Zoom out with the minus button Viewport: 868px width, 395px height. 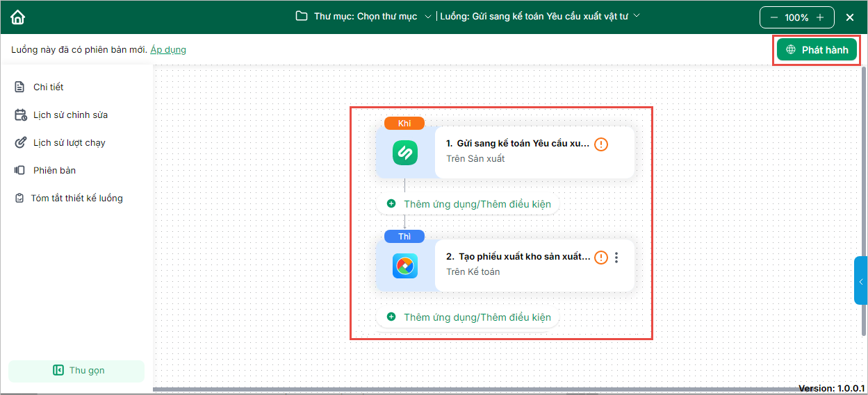coord(773,17)
